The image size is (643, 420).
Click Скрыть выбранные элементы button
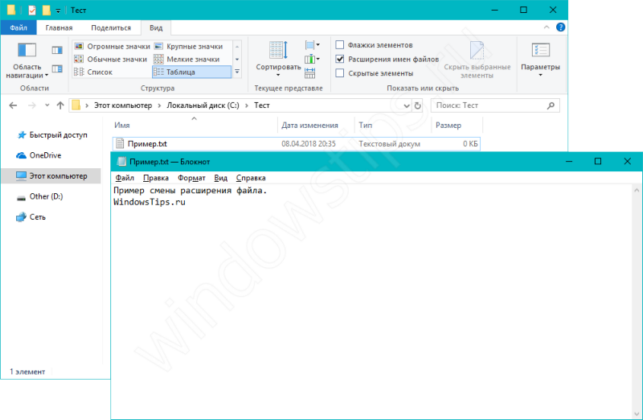477,60
